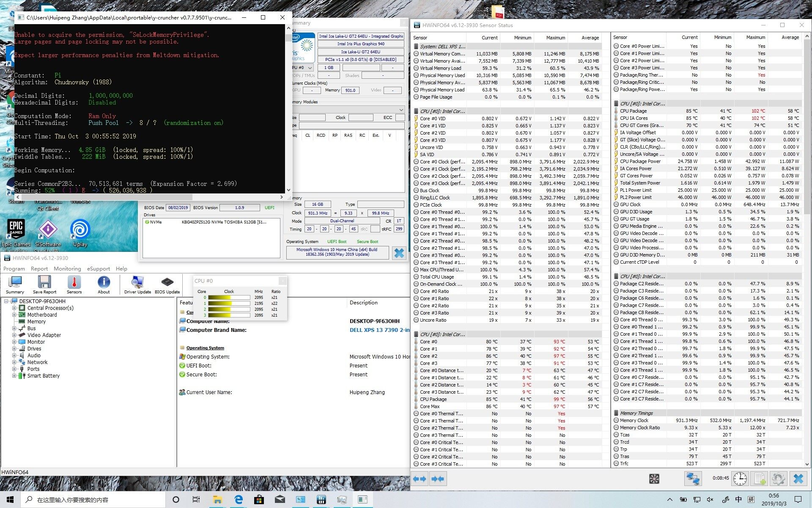
Task: Click the DELL XPS 13 7390 link
Action: tap(379, 330)
